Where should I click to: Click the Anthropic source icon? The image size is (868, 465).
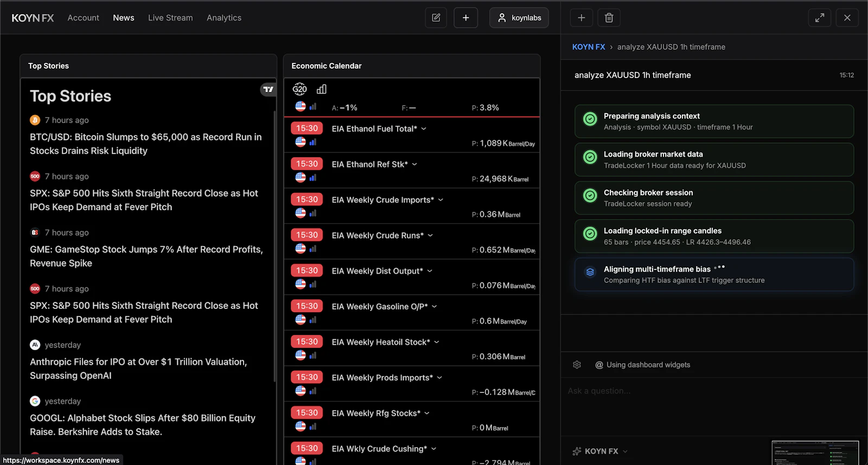coord(35,345)
